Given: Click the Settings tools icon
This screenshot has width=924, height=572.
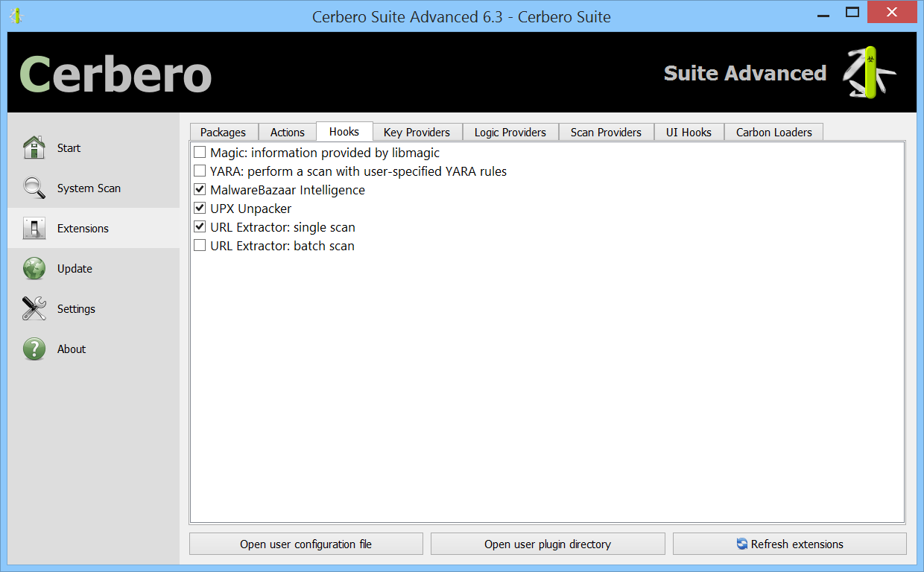Looking at the screenshot, I should 34,308.
